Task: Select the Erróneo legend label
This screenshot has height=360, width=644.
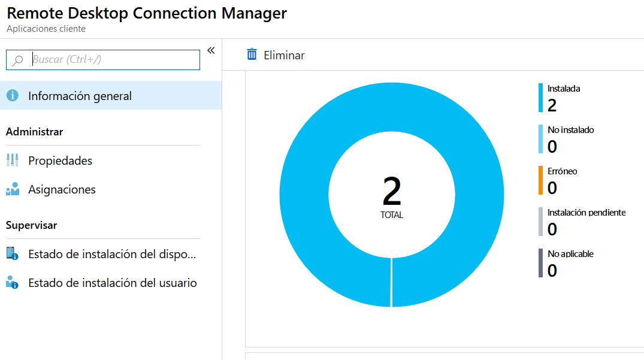Action: 563,171
